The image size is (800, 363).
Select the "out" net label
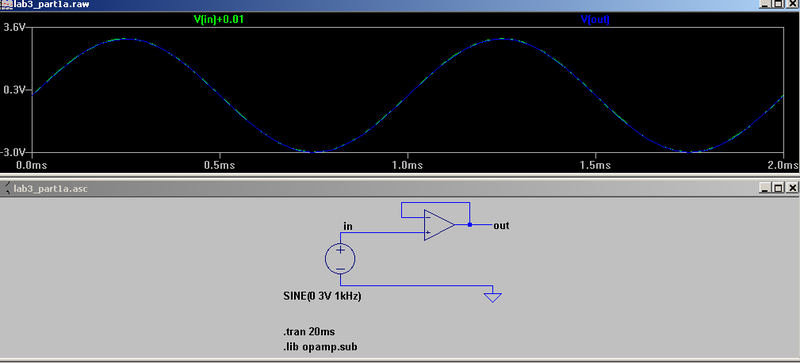501,225
